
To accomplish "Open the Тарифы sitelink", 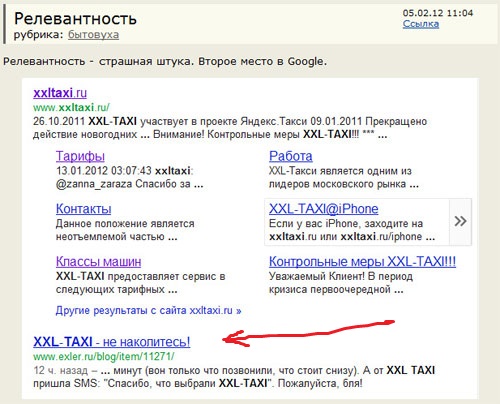I will tap(80, 156).
